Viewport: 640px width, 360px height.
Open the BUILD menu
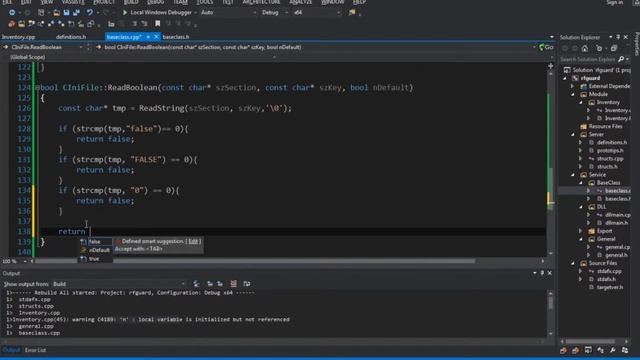(131, 2)
